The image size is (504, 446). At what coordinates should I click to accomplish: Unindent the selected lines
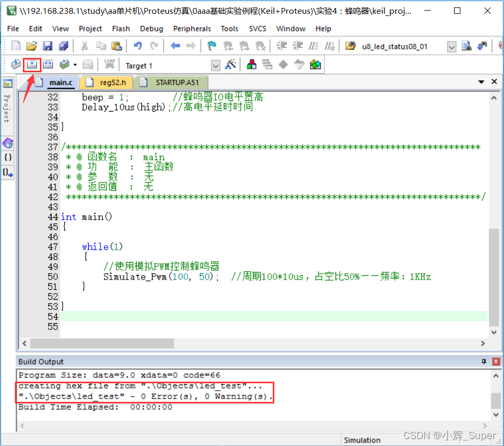point(298,46)
